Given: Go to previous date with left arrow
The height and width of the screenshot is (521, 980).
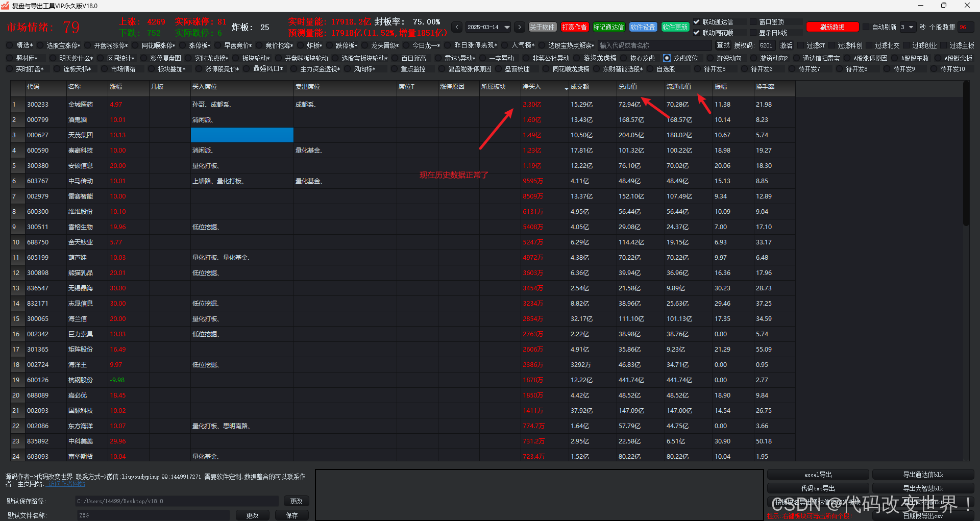Looking at the screenshot, I should [457, 27].
